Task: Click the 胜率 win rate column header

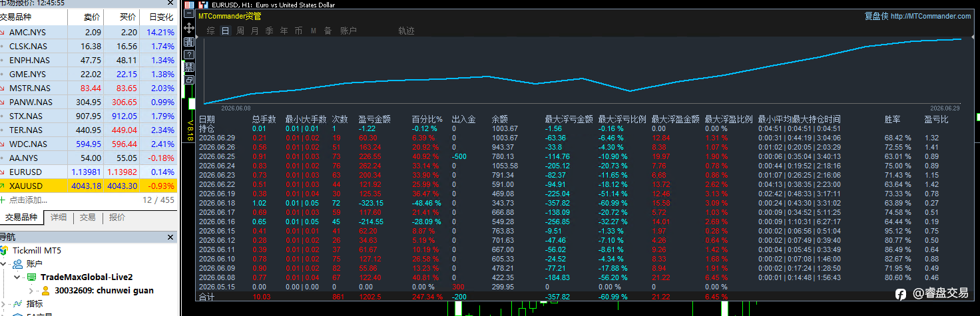Action: click(893, 119)
